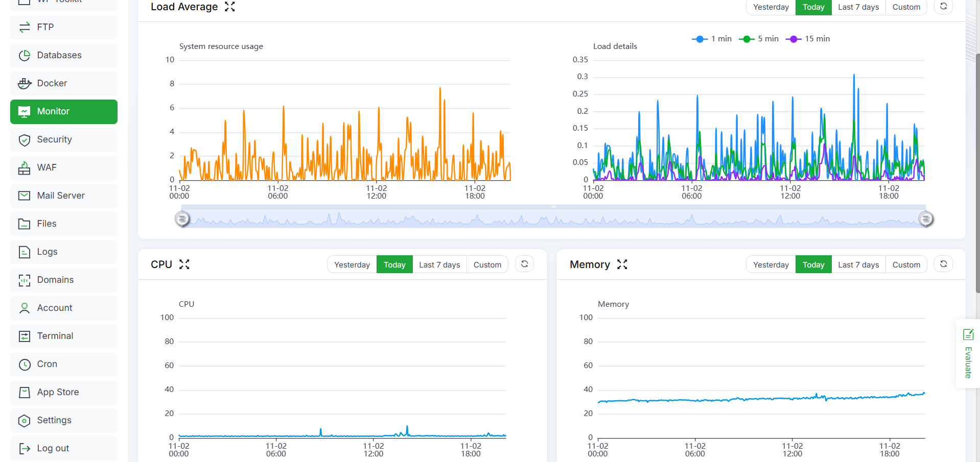Expand CPU chart to fullscreen
The height and width of the screenshot is (462, 980).
coord(184,264)
